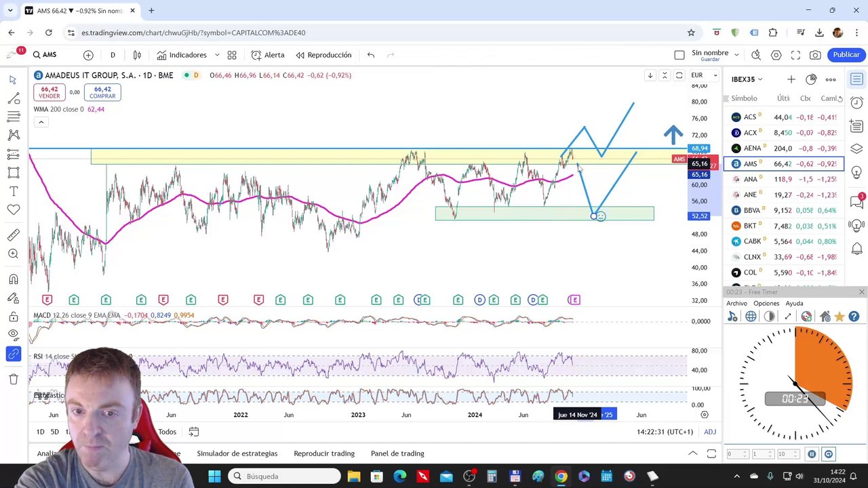
Task: Select the 1D time range button
Action: click(x=40, y=432)
